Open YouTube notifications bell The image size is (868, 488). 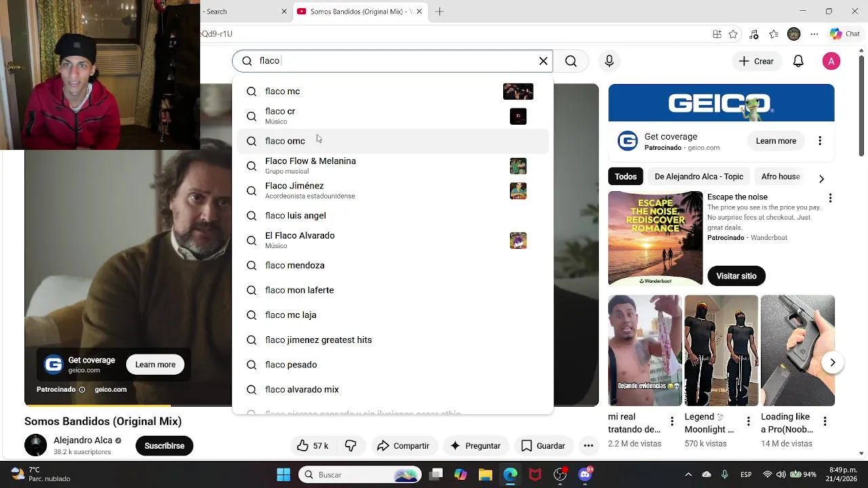(798, 61)
